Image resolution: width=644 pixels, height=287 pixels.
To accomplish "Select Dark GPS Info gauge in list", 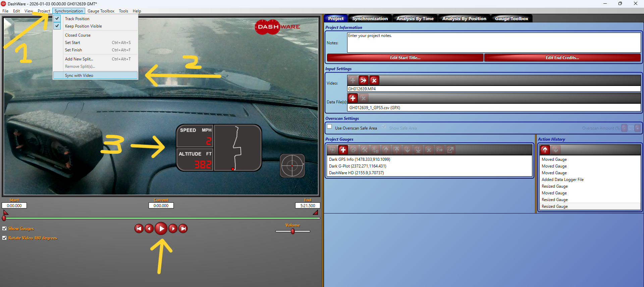I will 430,159.
